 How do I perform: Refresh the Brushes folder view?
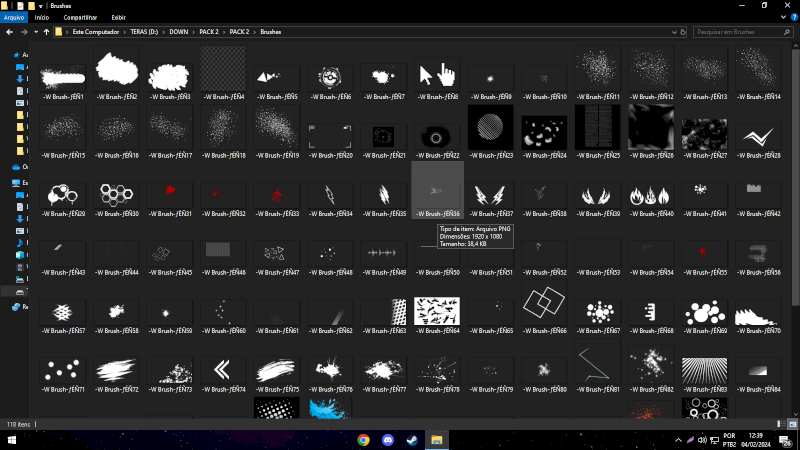682,32
